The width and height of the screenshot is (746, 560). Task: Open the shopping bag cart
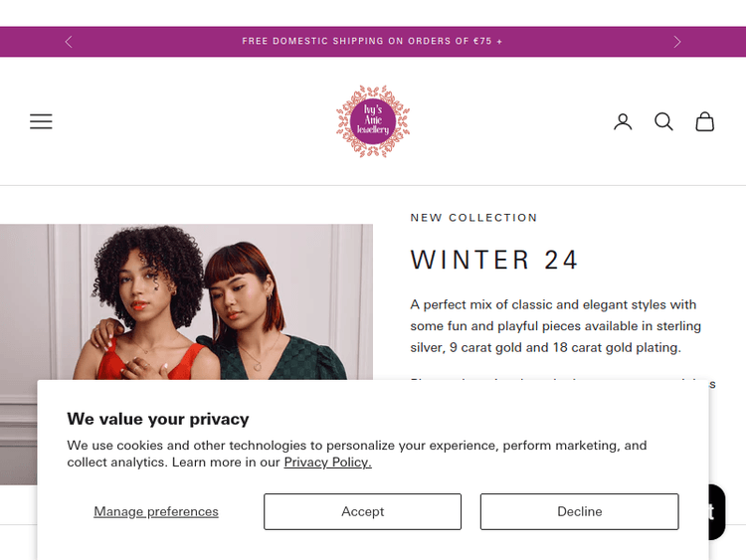pyautogui.click(x=704, y=121)
